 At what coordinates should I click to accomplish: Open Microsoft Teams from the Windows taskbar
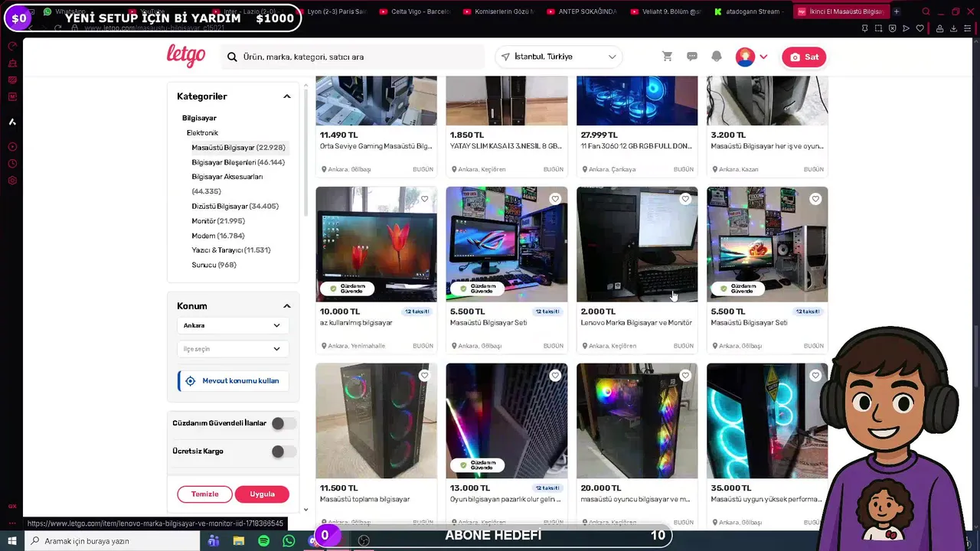coord(214,540)
